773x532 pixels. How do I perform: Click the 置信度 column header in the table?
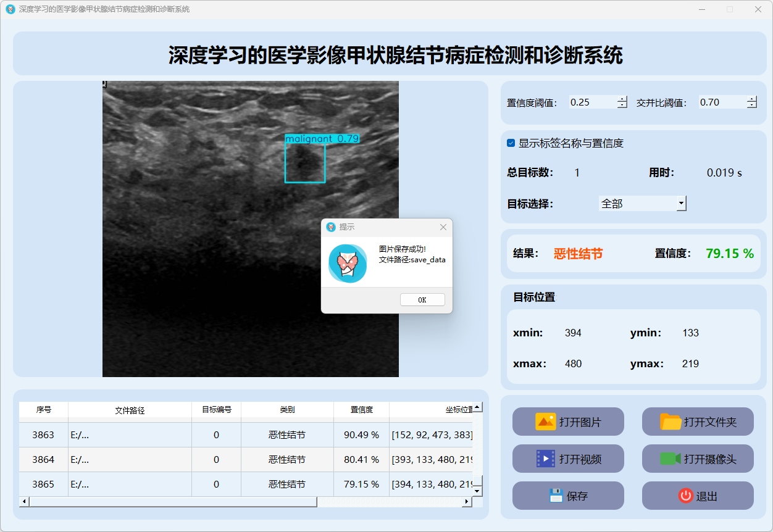coord(361,410)
